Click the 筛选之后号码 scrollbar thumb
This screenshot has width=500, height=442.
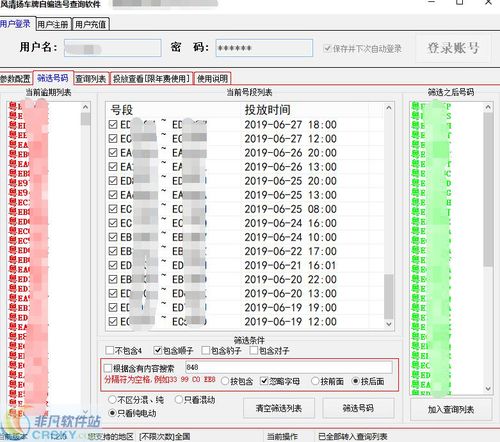click(x=488, y=189)
